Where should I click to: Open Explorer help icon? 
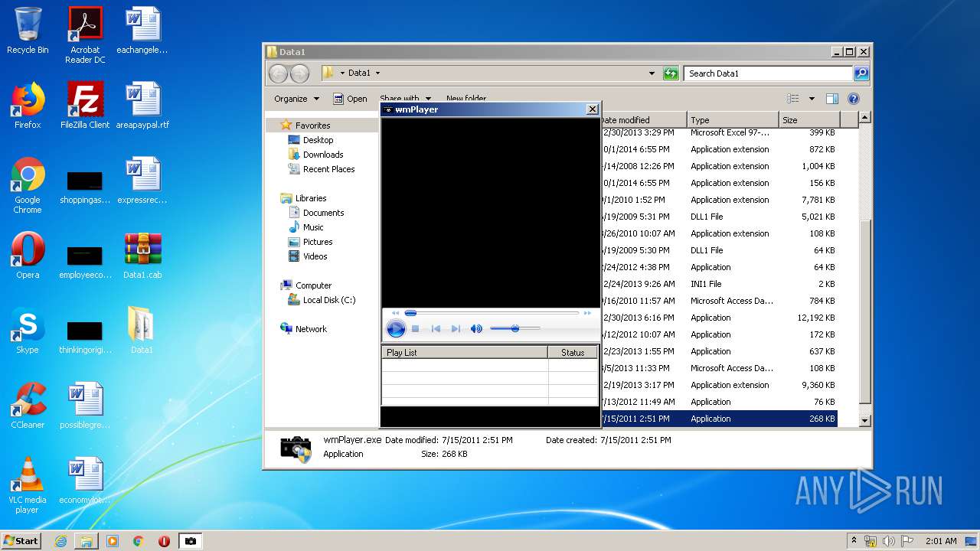click(x=854, y=99)
